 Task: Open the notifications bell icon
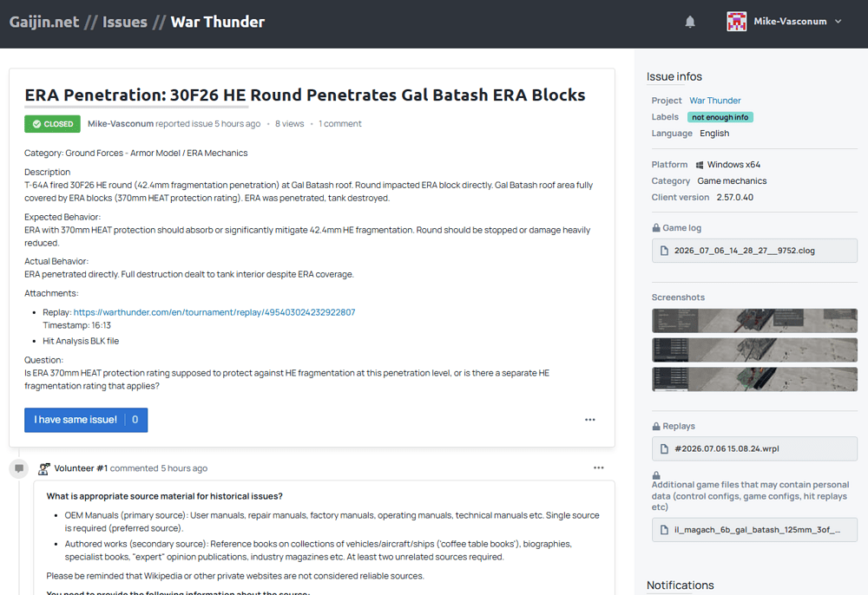[x=690, y=22]
